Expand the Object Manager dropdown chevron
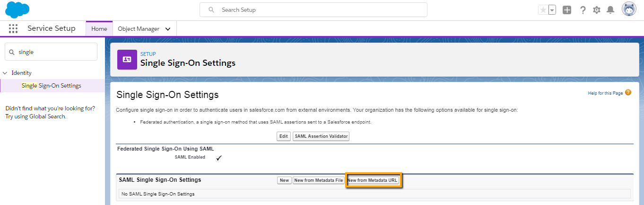The image size is (644, 205). coord(168,29)
